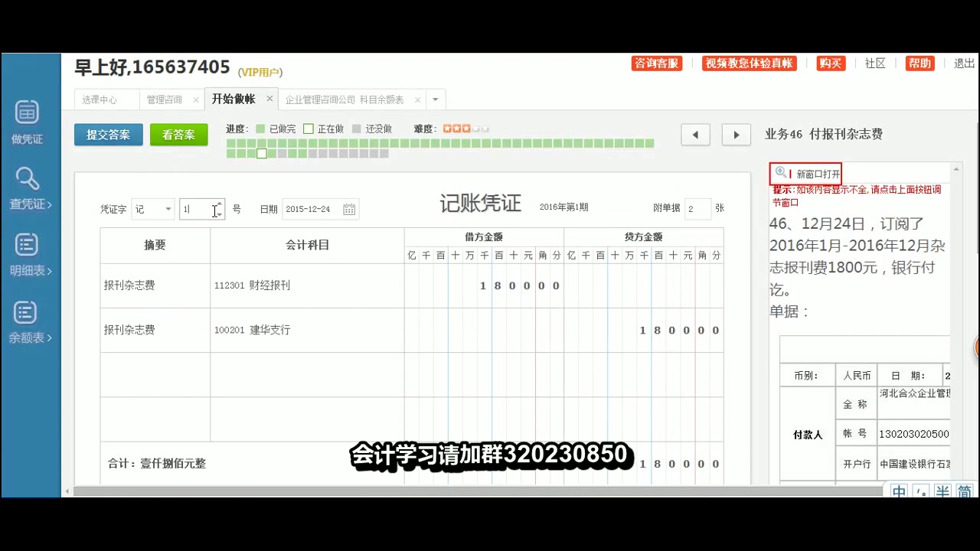Screen dimensions: 980x551
Task: Click the 借方金额 column header
Action: (x=484, y=237)
